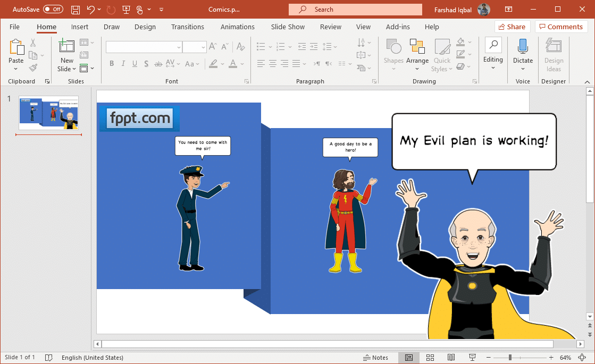
Task: Click the Comments button
Action: click(x=562, y=27)
